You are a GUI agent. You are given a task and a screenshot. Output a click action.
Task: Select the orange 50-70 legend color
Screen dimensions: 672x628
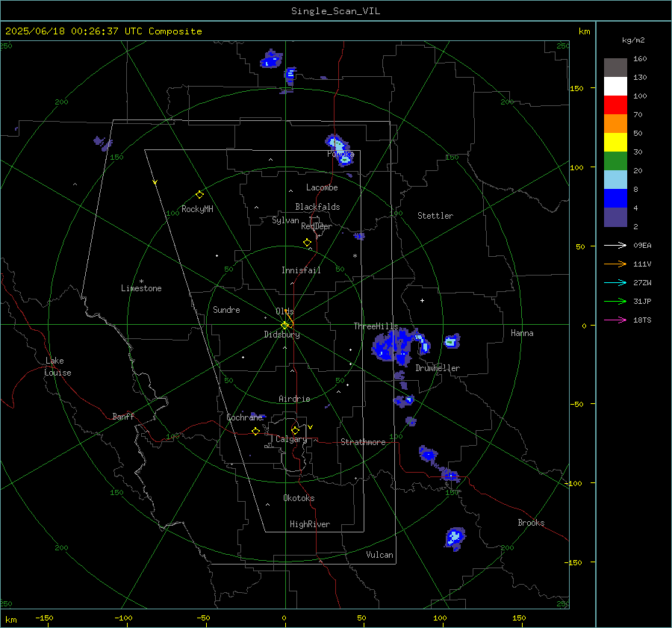(615, 124)
